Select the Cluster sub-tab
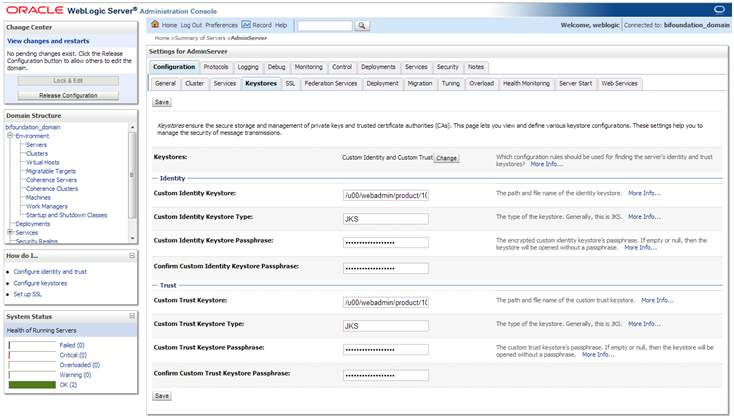 click(x=194, y=83)
